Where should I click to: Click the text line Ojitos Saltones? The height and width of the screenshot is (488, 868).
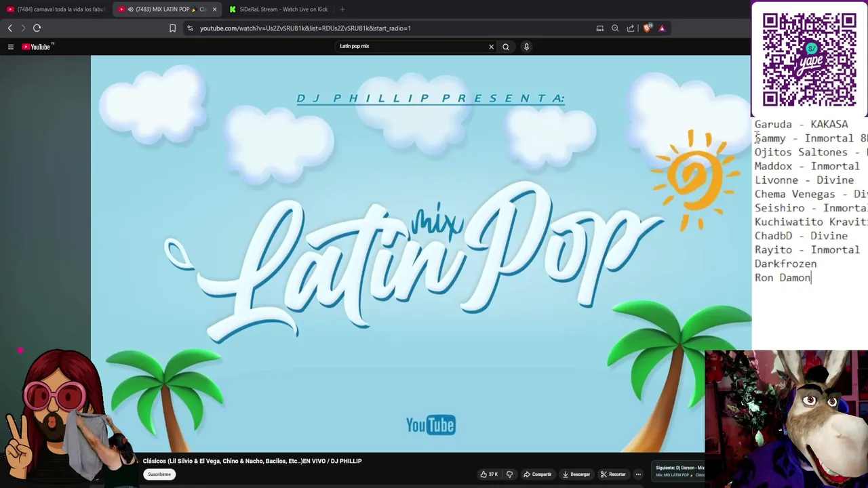pyautogui.click(x=811, y=152)
